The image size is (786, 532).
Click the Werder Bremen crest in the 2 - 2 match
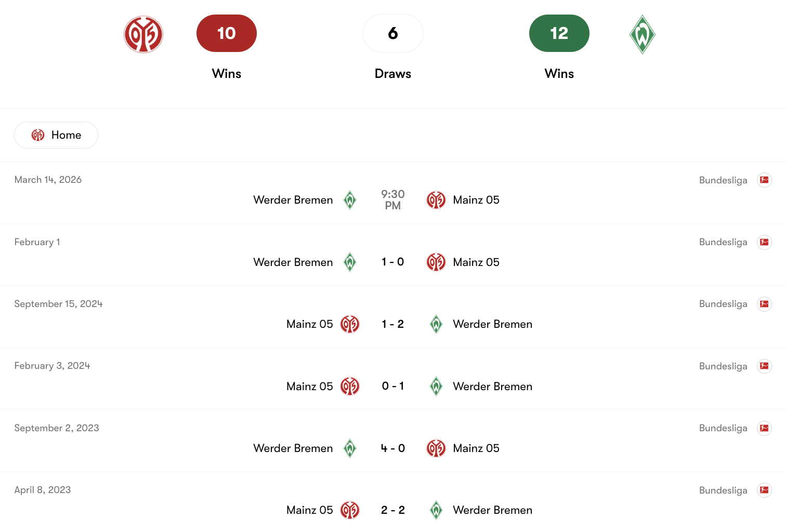[436, 510]
